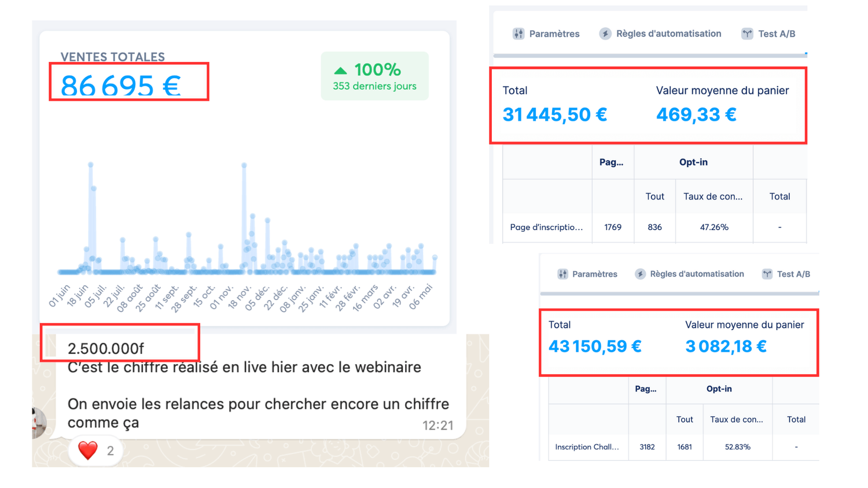Click the "02 avr." date on the chart axis

click(x=385, y=297)
